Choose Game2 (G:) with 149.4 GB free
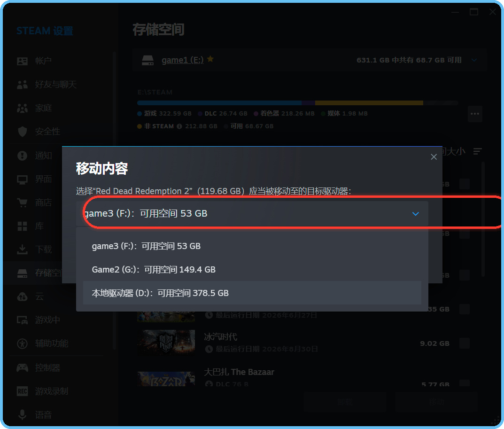The width and height of the screenshot is (504, 429). (x=252, y=270)
